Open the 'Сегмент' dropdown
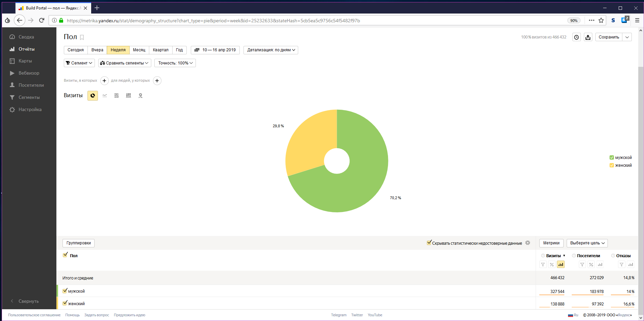 79,63
